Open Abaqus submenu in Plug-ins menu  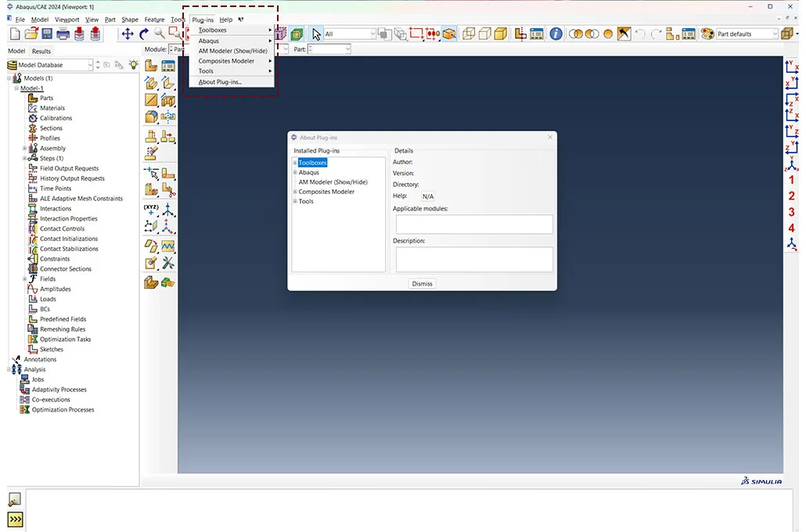232,41
